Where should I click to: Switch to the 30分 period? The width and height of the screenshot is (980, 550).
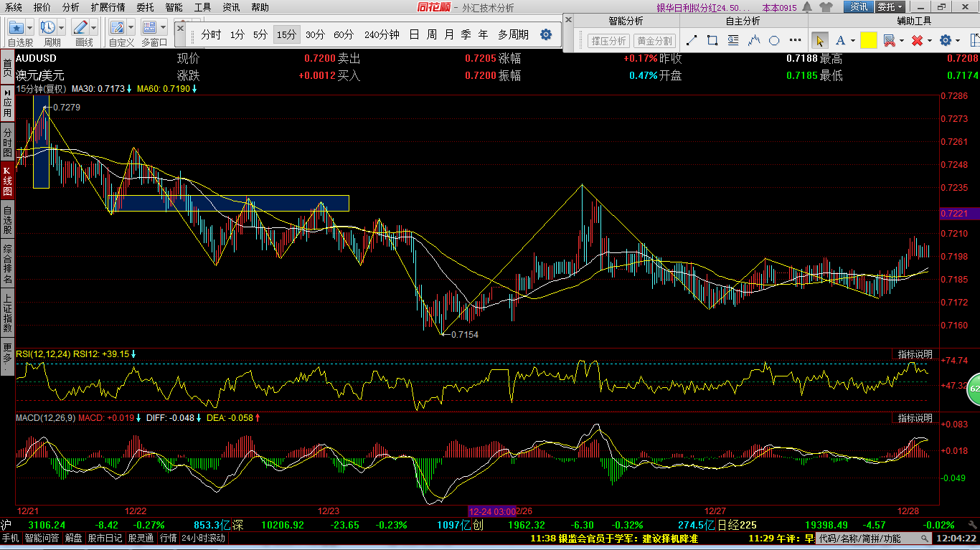click(315, 34)
